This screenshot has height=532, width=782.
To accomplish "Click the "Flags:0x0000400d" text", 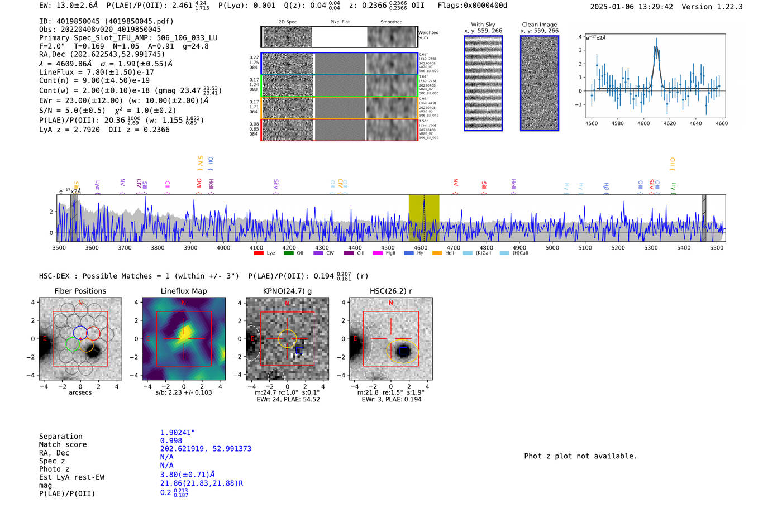I will (473, 6).
